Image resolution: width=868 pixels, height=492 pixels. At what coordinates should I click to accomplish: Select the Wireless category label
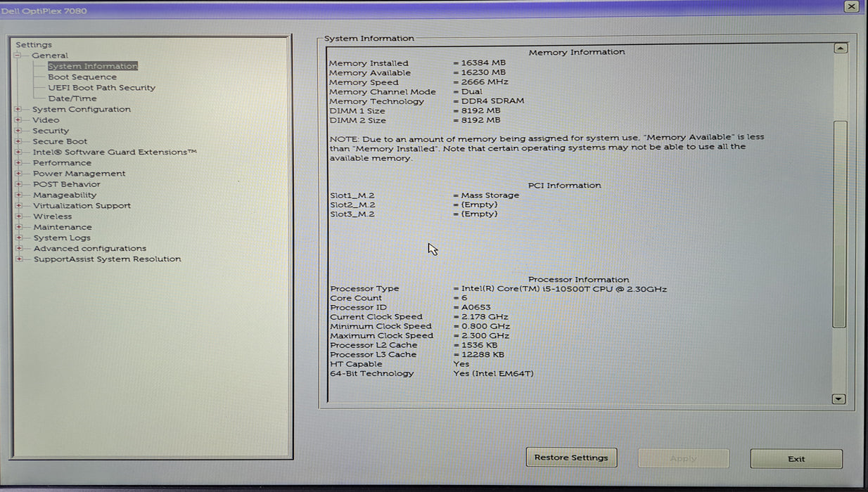52,216
